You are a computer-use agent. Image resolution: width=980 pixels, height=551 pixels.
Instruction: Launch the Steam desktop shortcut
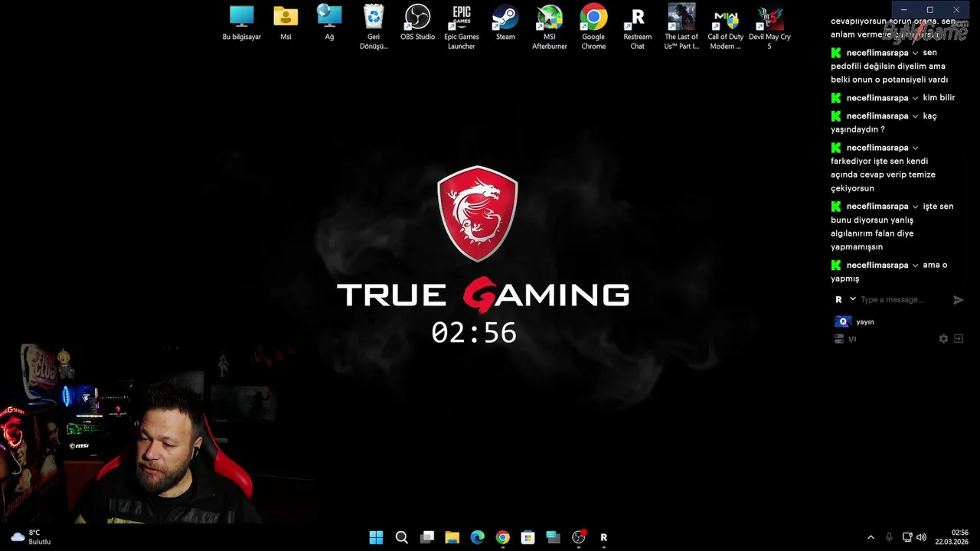tap(505, 23)
